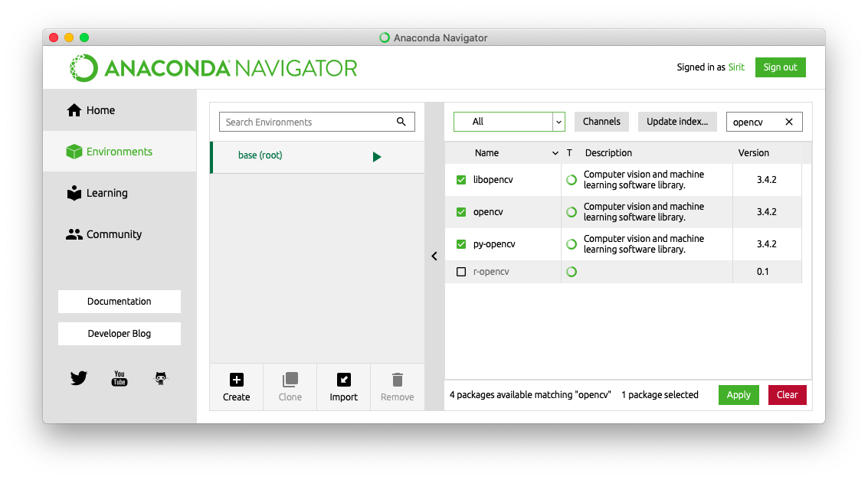Screen dimensions: 868x480
Task: Click the Sirit username link
Action: point(736,67)
